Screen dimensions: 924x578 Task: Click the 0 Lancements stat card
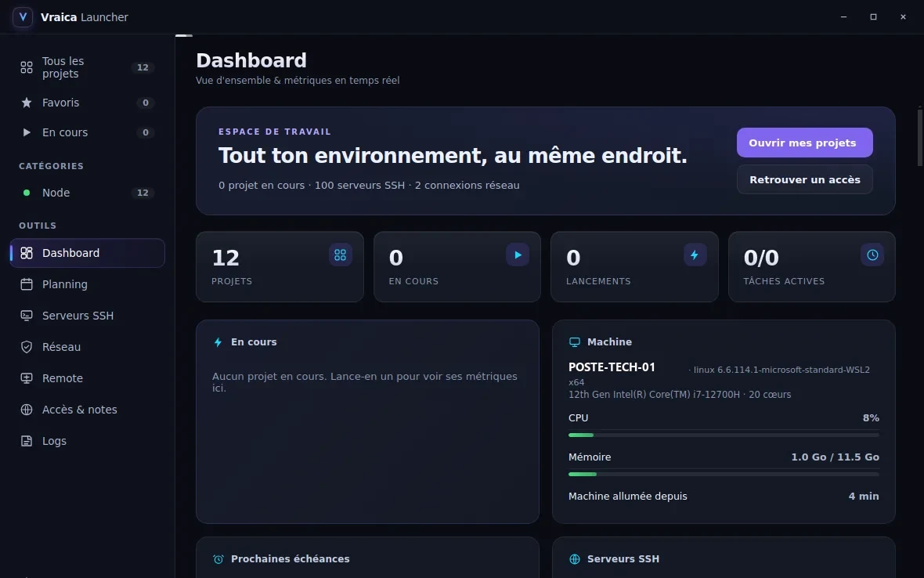634,267
